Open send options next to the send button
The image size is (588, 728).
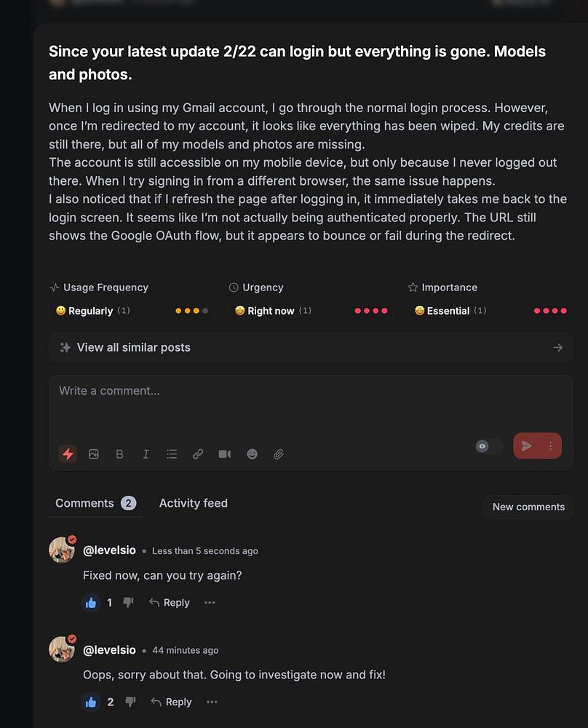point(550,446)
